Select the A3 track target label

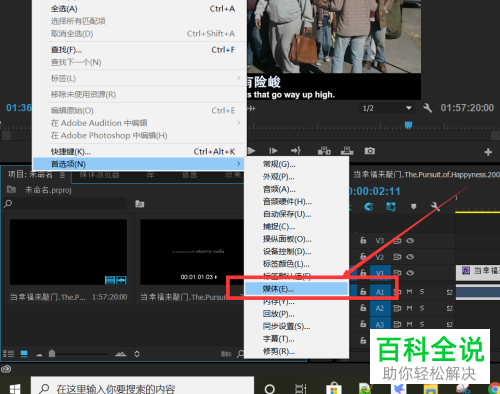coord(380,324)
